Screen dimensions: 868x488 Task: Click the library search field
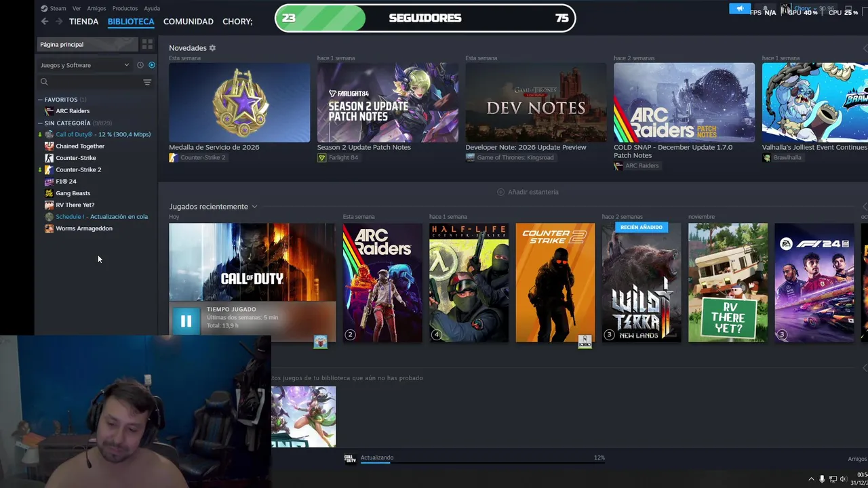(x=88, y=82)
